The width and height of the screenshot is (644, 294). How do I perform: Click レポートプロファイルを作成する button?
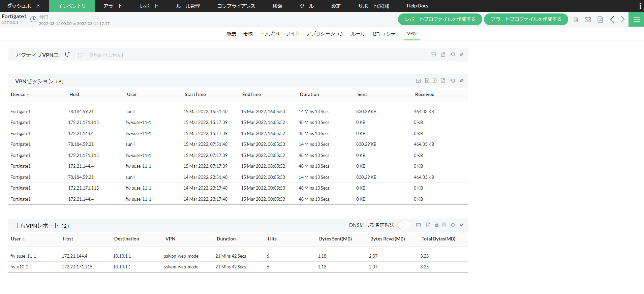[440, 20]
